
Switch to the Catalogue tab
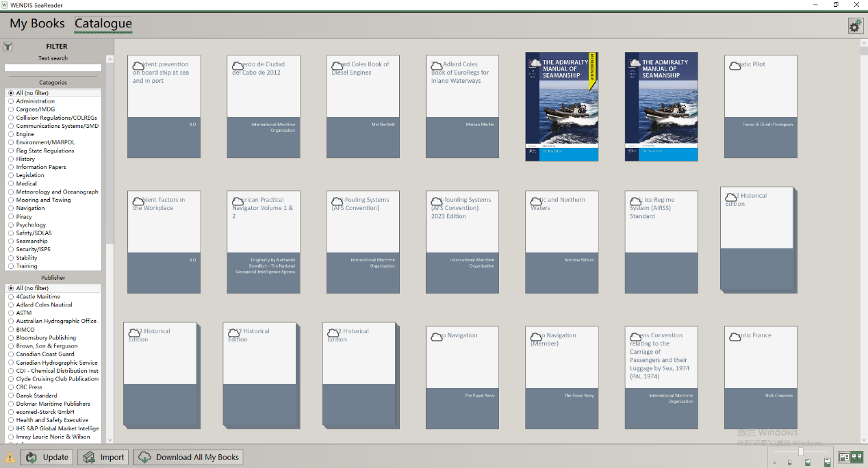103,23
